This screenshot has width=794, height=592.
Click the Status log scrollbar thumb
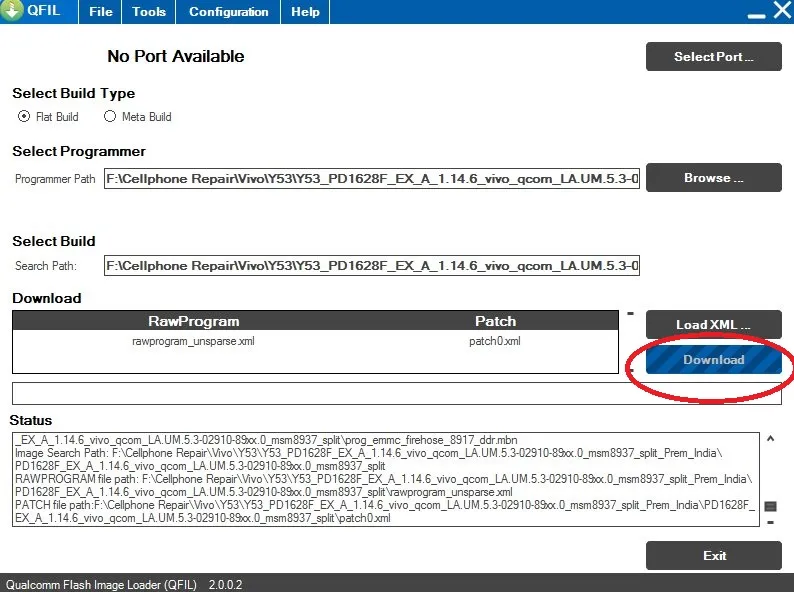click(770, 506)
